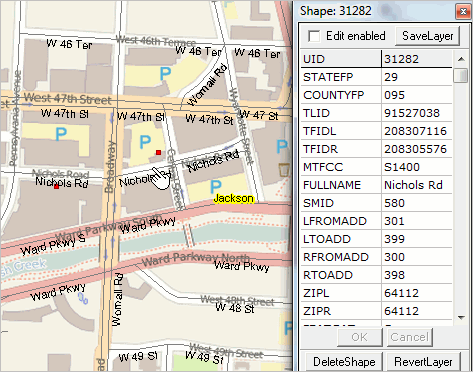
Task: Click the parking icon left of Broadway
Action: (61, 134)
